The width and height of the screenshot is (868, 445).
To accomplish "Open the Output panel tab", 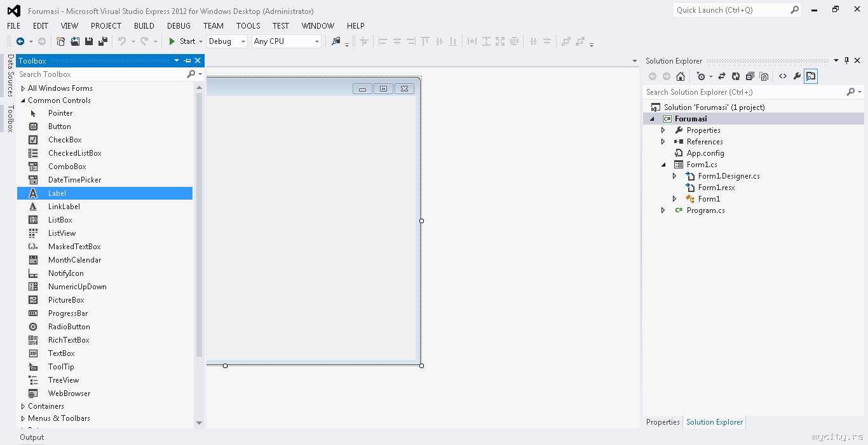I will [32, 437].
